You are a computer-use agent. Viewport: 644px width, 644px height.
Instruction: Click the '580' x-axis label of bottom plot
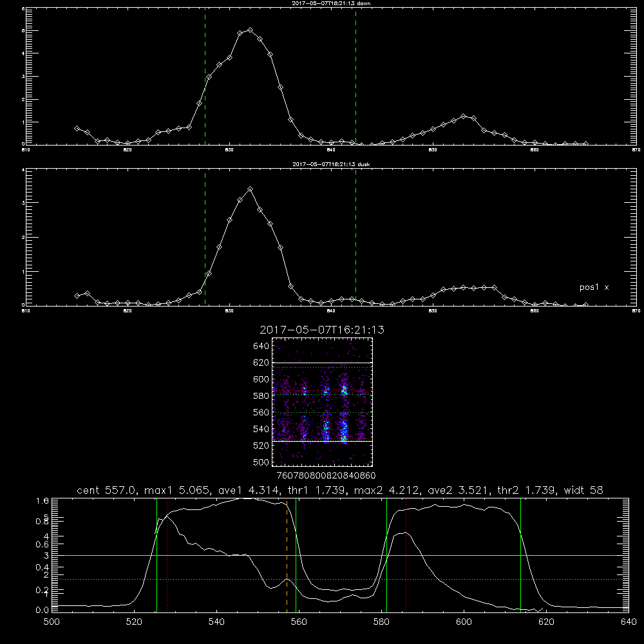381,622
